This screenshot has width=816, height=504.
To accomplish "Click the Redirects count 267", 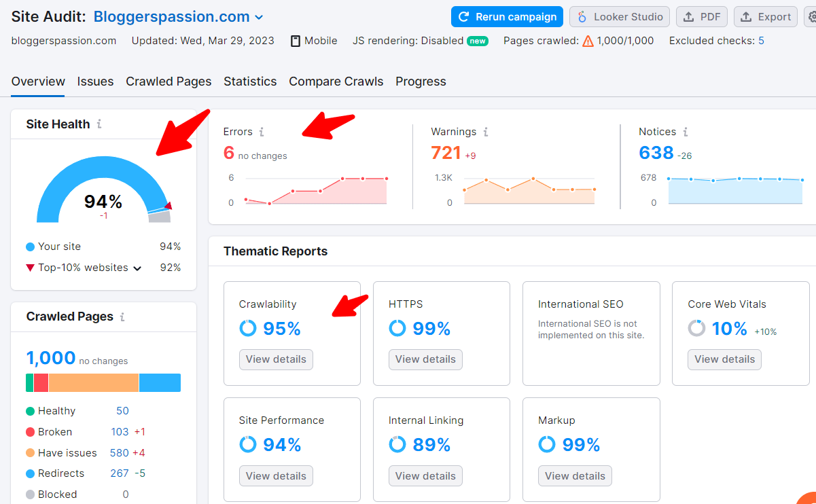I will point(120,473).
